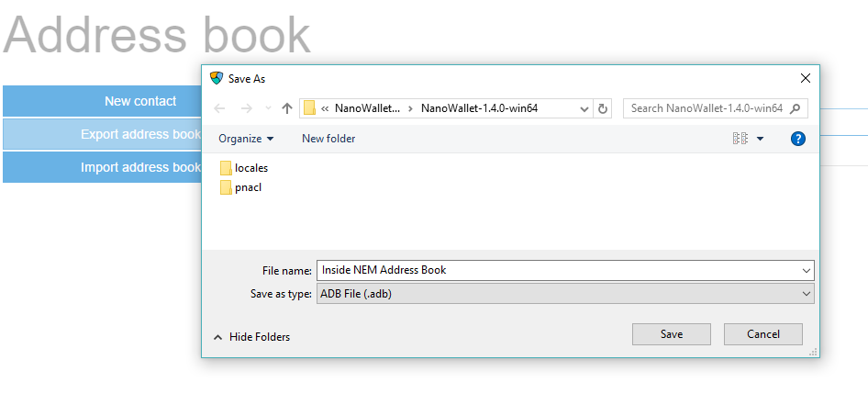Create a New folder
Viewport: 868px width, 405px height.
(328, 139)
